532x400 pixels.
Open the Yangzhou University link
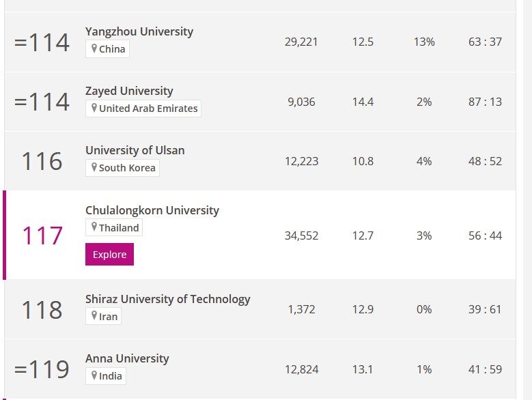139,31
